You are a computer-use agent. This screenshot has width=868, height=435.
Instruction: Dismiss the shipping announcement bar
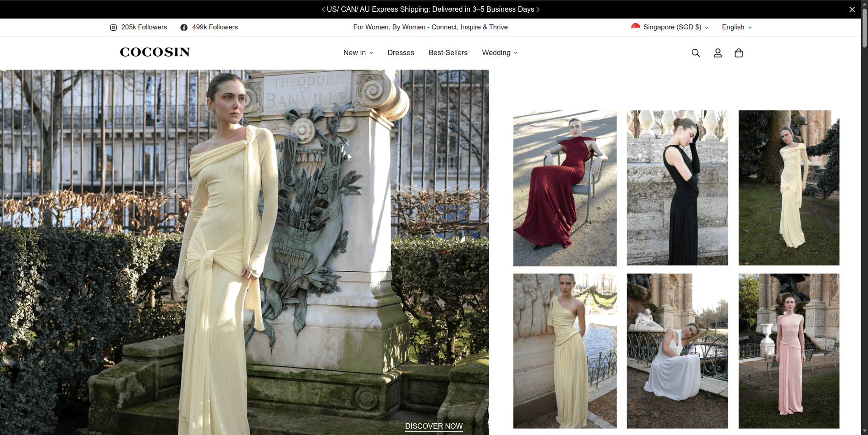click(852, 9)
